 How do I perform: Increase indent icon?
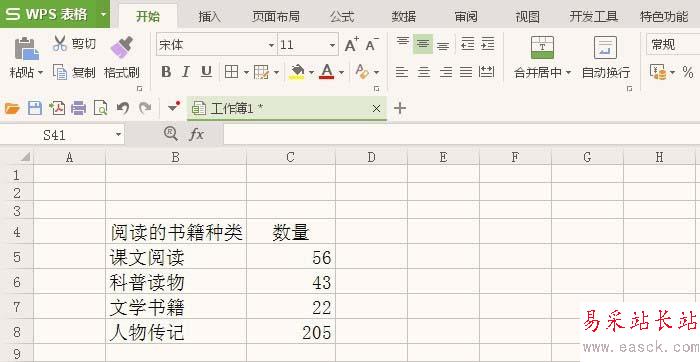point(488,44)
